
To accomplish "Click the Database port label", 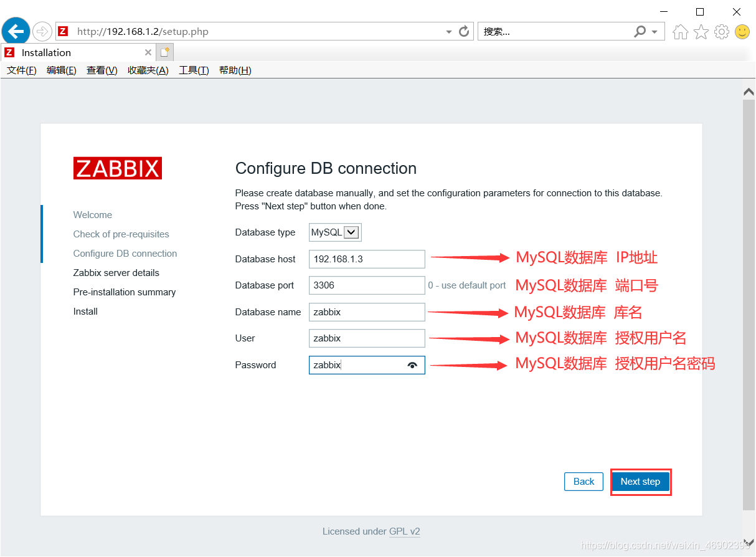I will coord(265,285).
